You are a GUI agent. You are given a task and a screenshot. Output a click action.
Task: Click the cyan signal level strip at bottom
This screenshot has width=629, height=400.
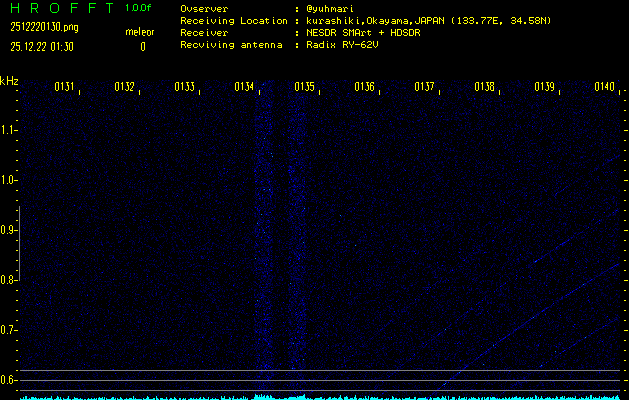314,396
